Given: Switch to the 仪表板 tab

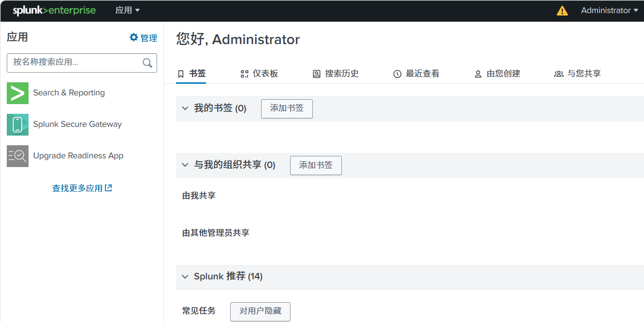Looking at the screenshot, I should [260, 74].
